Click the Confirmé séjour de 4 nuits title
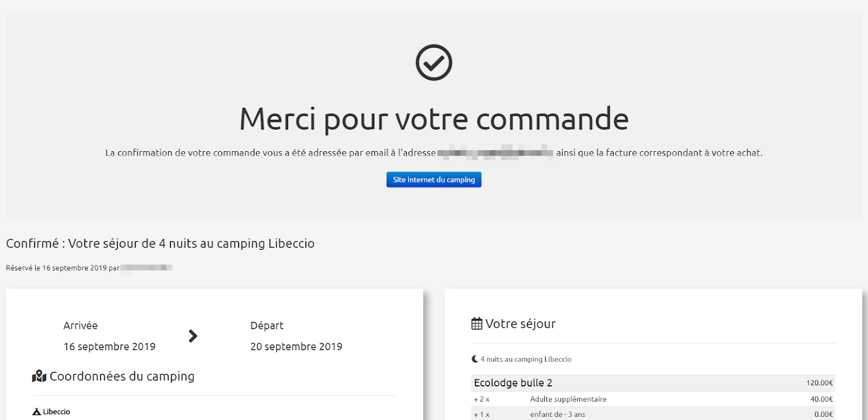Screen dimensions: 868x420 tap(160, 244)
